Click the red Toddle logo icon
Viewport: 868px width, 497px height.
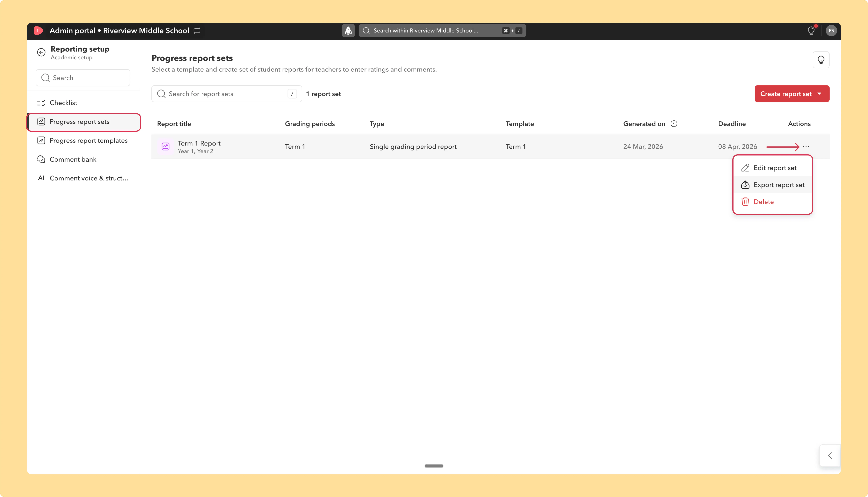(38, 31)
